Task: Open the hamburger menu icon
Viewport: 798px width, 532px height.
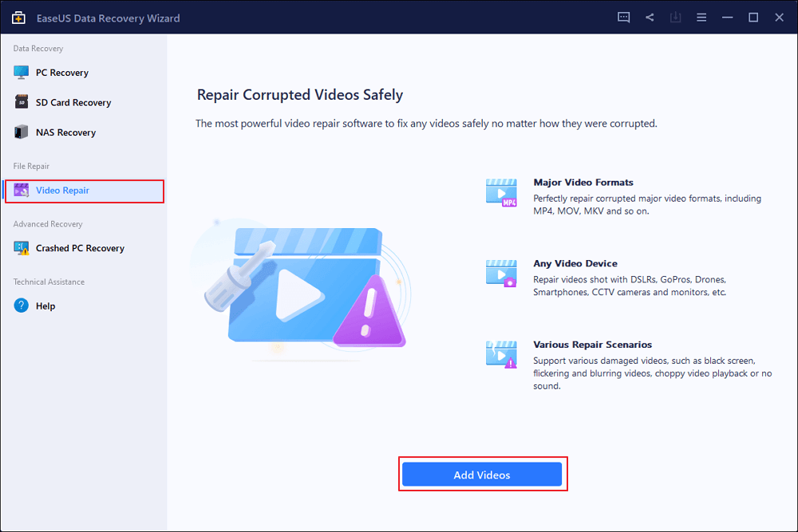Action: (701, 18)
